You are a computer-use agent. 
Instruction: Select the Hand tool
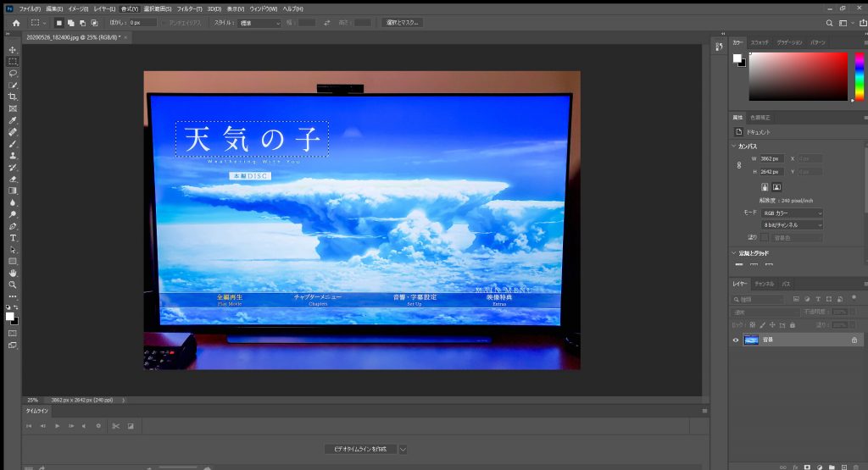[13, 273]
